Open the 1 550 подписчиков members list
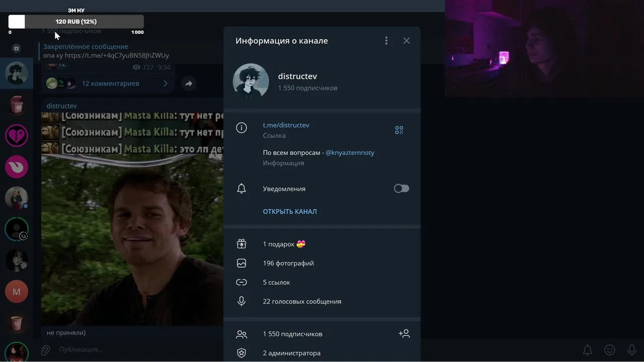Viewport: 644px width, 362px height. click(322, 334)
